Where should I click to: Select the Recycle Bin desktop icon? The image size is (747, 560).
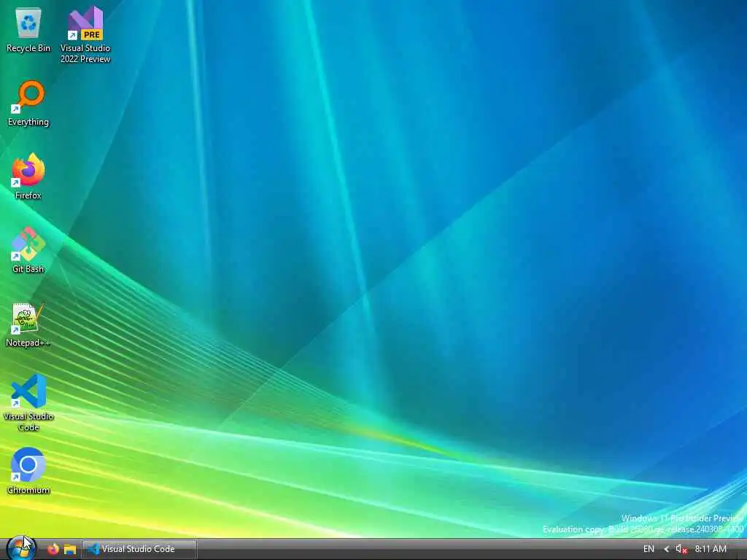click(x=28, y=29)
